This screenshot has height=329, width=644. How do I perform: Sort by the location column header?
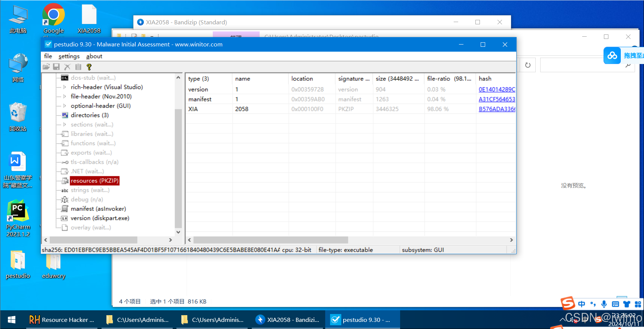(x=312, y=79)
